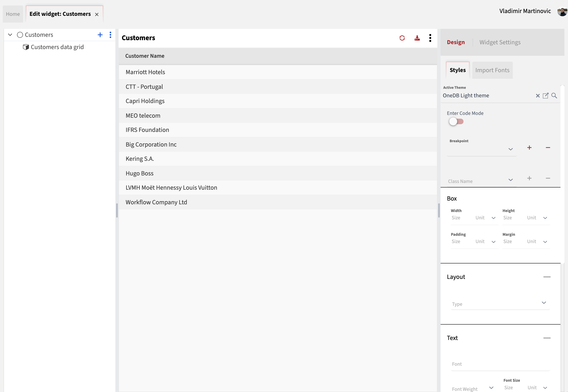Click the red download icon
Viewport: 568px width, 392px height.
417,38
